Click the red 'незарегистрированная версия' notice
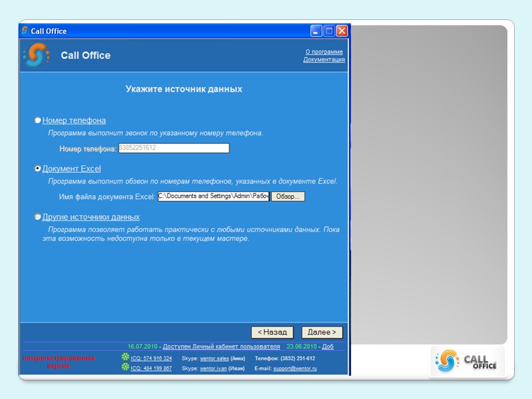The height and width of the screenshot is (399, 532). (x=59, y=362)
